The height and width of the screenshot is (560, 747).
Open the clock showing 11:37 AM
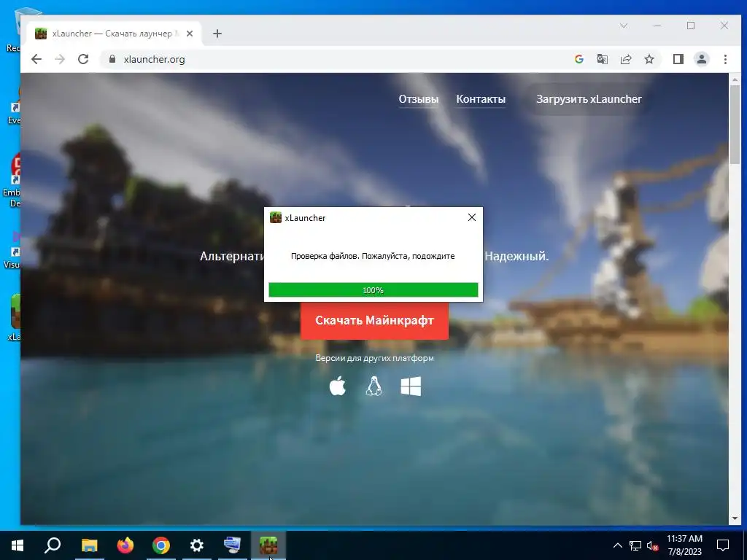tap(684, 545)
